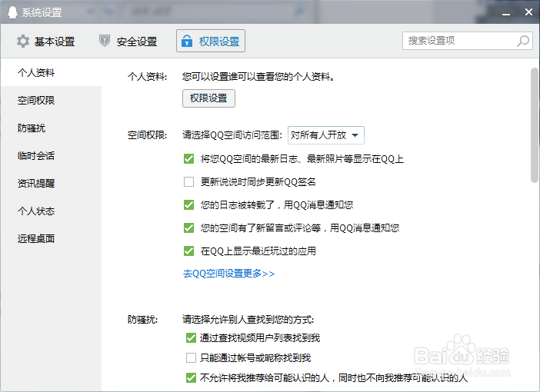Viewport: 540px width, 392px height.
Task: Click the 请选择允许别人查找到您的方式 text
Action: click(248, 320)
